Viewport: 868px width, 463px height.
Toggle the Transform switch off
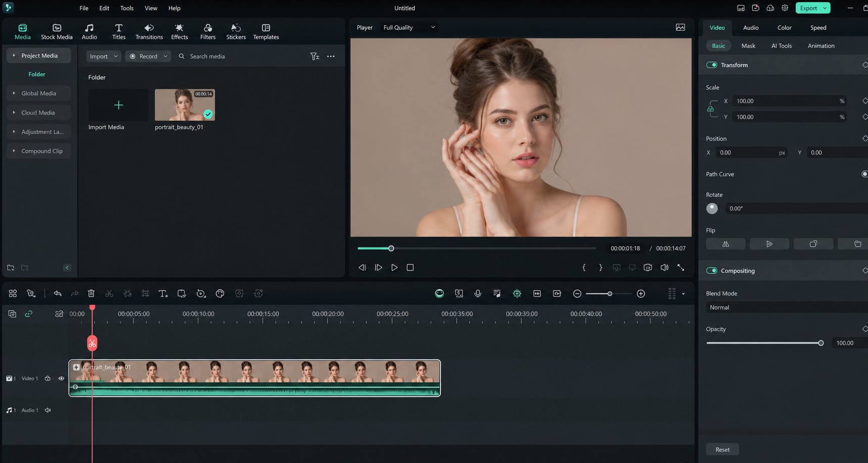pyautogui.click(x=712, y=65)
